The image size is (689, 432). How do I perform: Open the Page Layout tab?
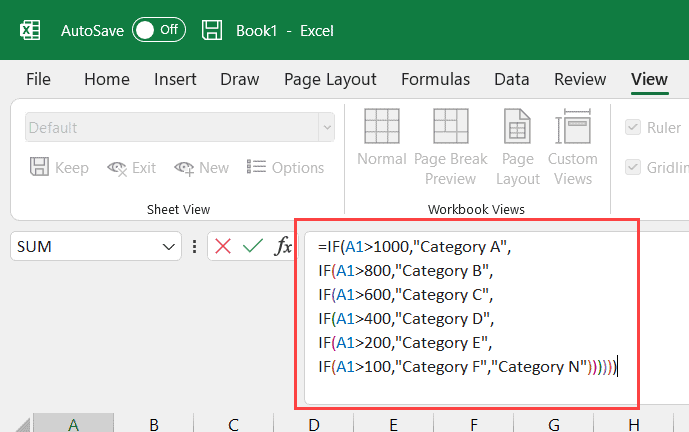pyautogui.click(x=330, y=80)
